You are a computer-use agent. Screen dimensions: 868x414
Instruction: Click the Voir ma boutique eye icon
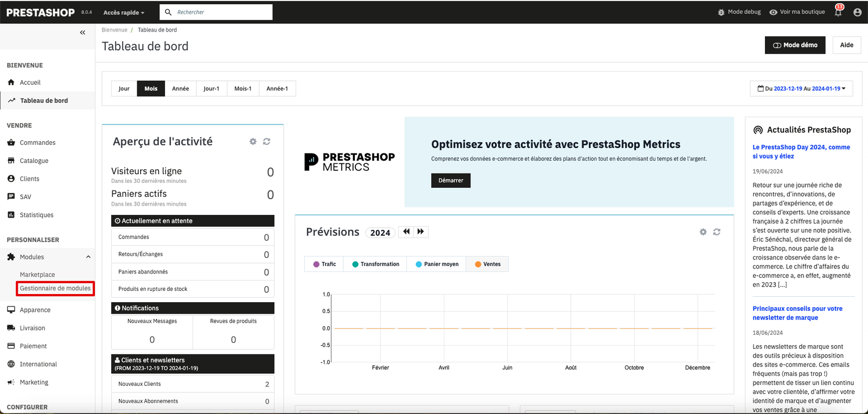773,12
